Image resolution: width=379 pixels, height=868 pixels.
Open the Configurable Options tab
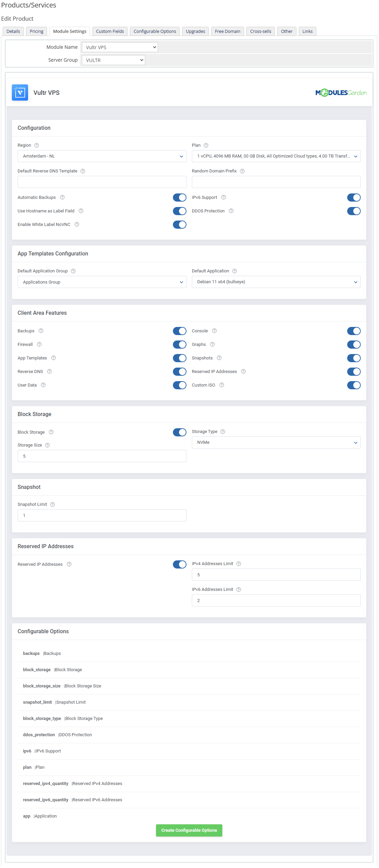(155, 31)
